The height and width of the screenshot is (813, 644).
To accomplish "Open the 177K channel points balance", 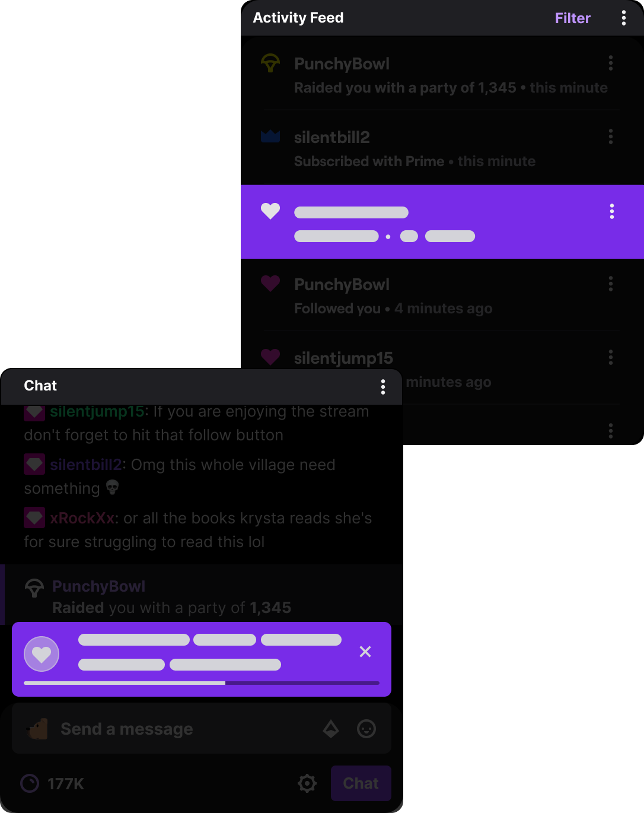I will click(52, 784).
